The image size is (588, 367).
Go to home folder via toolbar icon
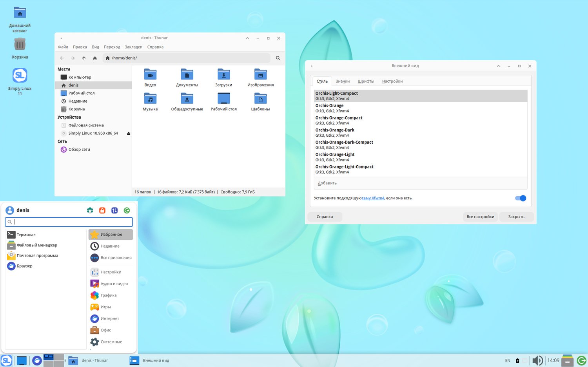[x=95, y=58]
